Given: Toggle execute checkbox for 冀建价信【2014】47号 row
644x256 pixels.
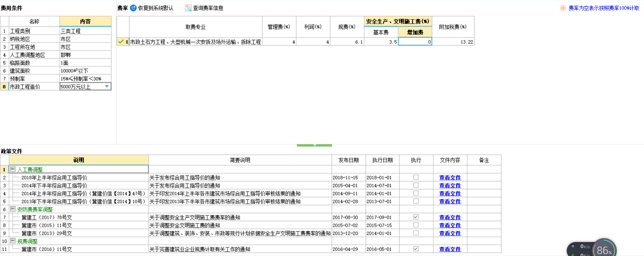Looking at the screenshot, I should click(x=416, y=193).
